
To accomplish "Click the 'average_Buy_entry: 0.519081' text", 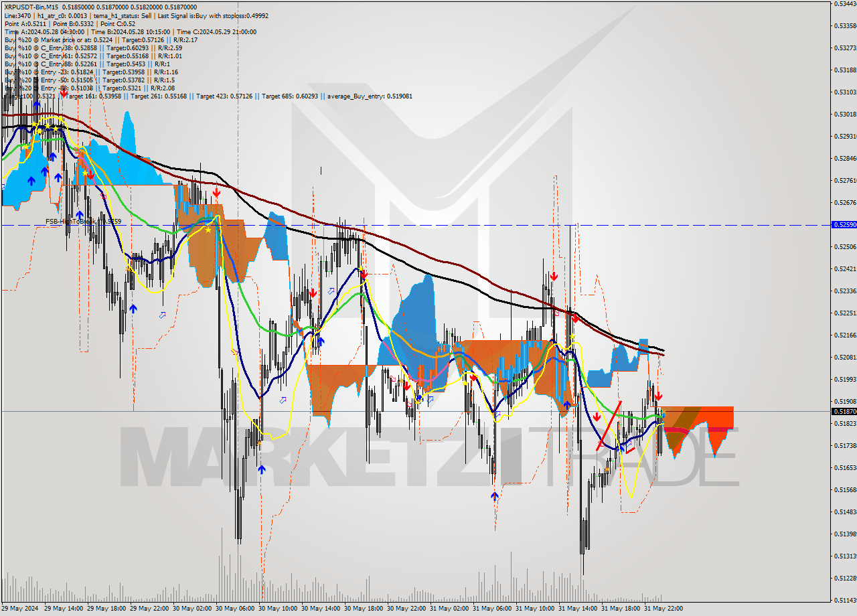I will pos(370,96).
